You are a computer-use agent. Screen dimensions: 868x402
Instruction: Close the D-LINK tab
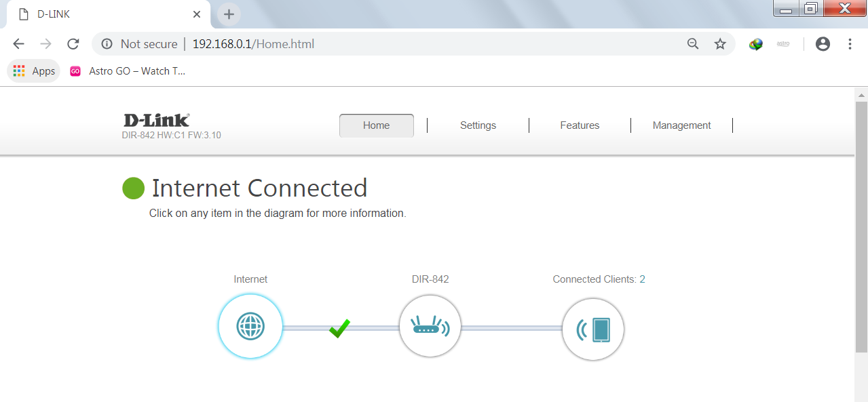(197, 14)
